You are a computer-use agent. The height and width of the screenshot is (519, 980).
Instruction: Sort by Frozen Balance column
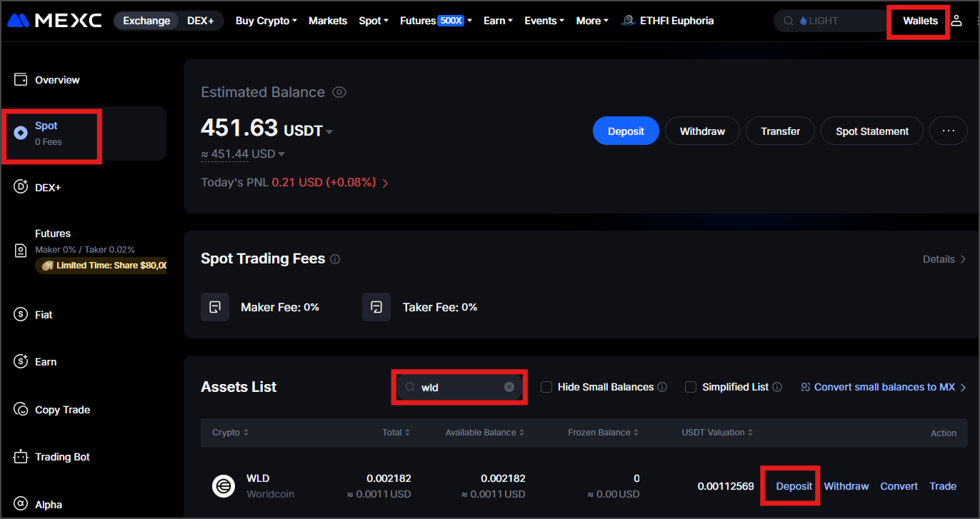(x=604, y=433)
